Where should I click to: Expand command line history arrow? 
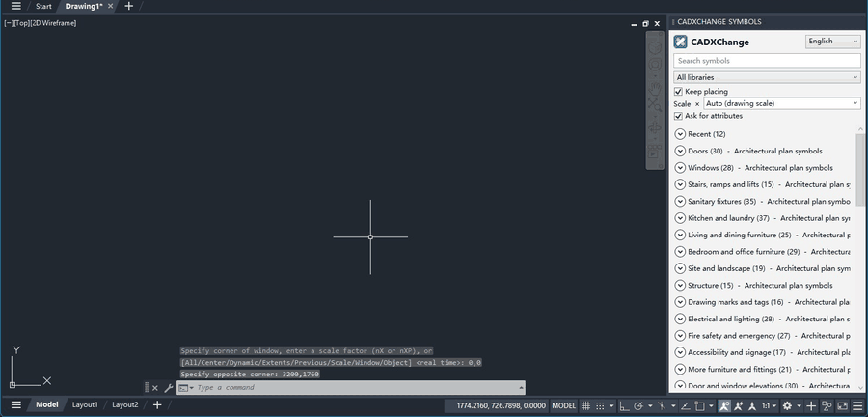[521, 388]
